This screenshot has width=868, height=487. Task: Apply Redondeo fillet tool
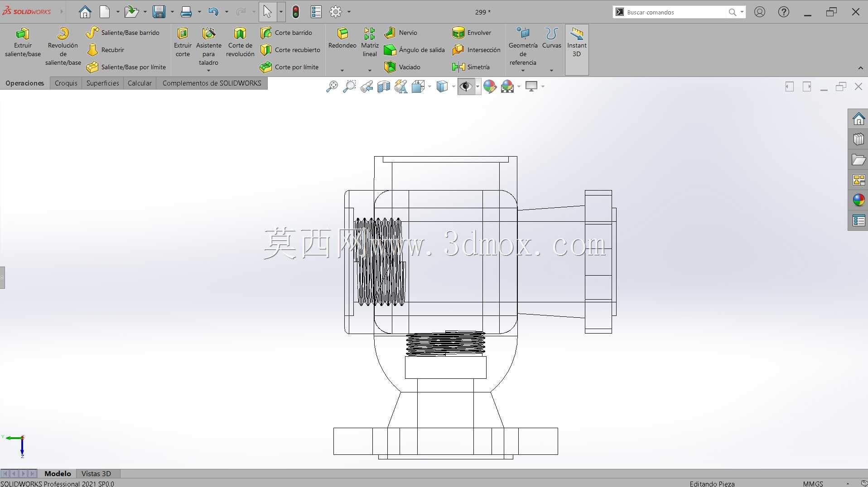[x=342, y=38]
